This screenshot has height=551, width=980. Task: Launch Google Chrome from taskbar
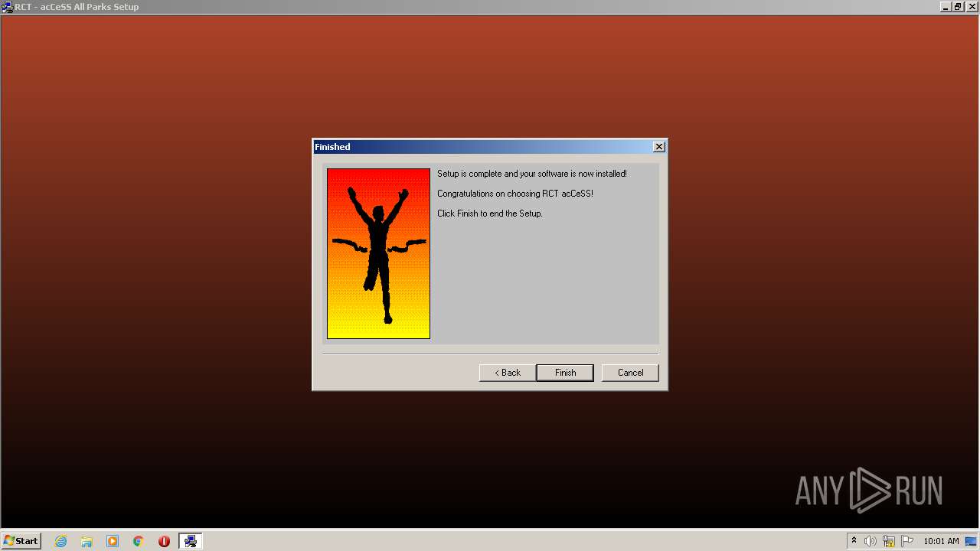click(139, 541)
